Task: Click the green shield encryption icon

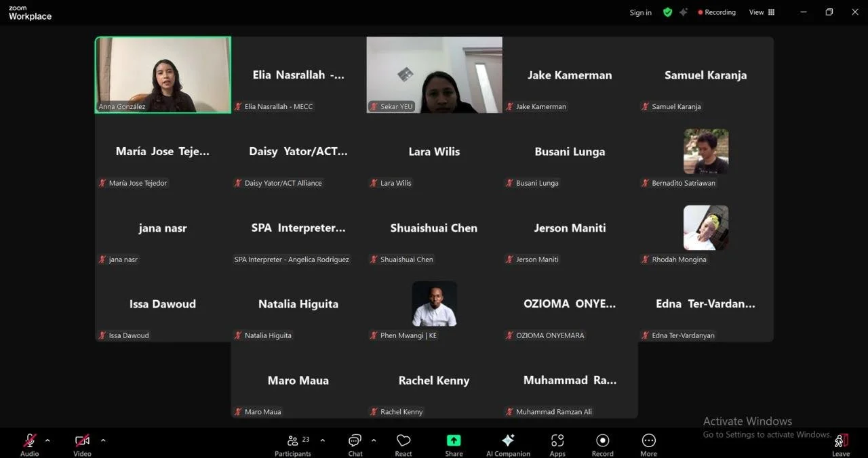Action: [x=667, y=12]
